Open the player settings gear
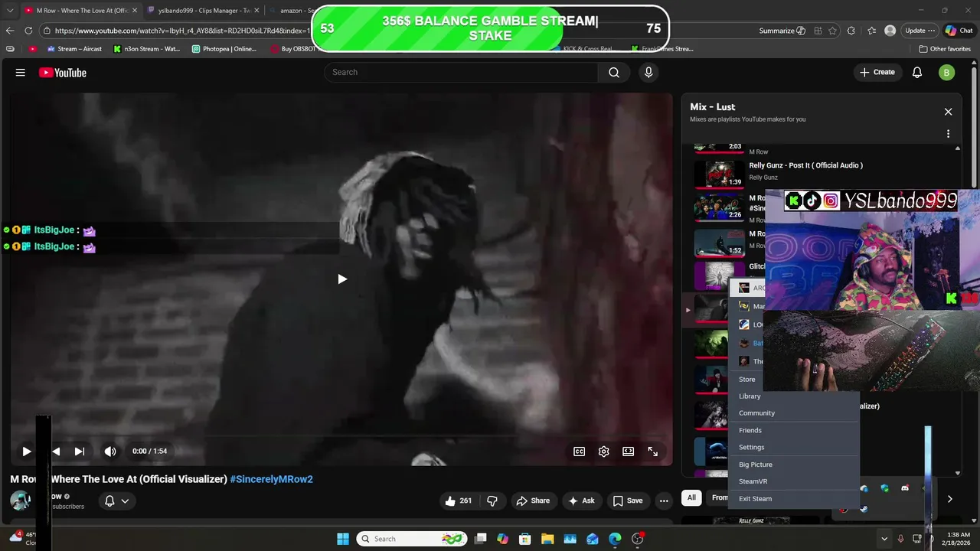Image resolution: width=980 pixels, height=551 pixels. click(x=604, y=452)
